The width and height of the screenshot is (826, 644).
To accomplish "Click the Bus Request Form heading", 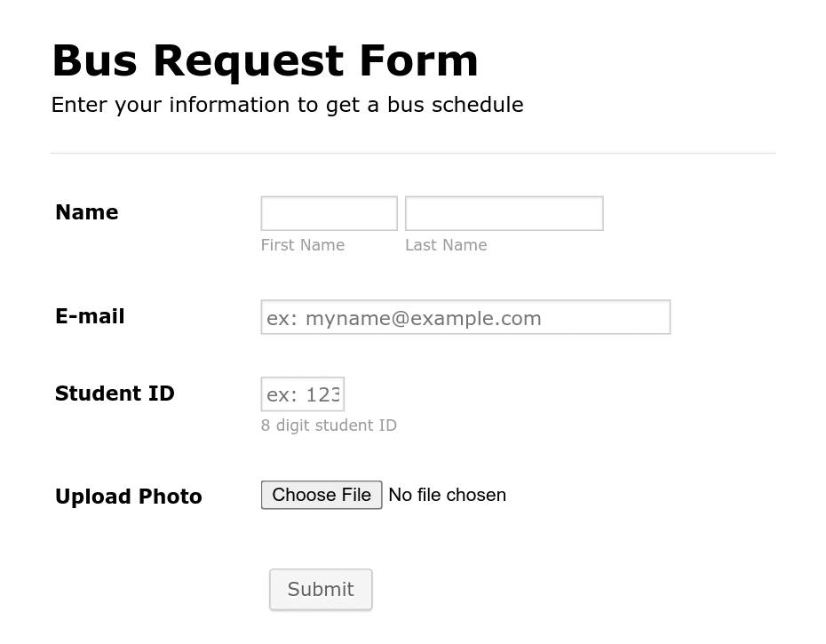I will tap(265, 60).
